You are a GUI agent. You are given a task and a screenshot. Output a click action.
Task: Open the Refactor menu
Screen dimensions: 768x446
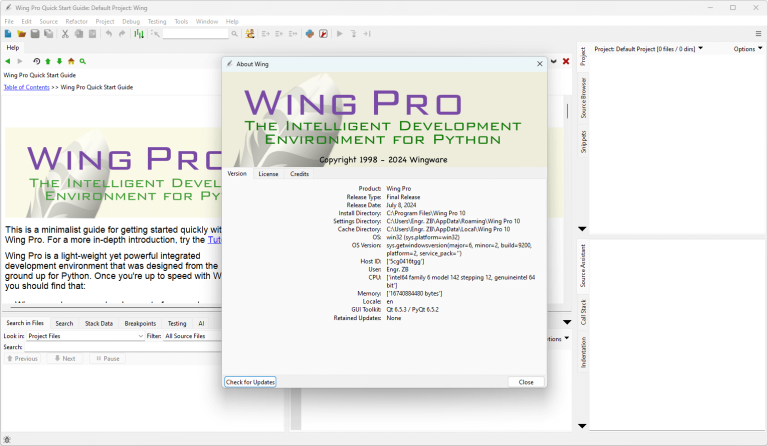tap(76, 22)
